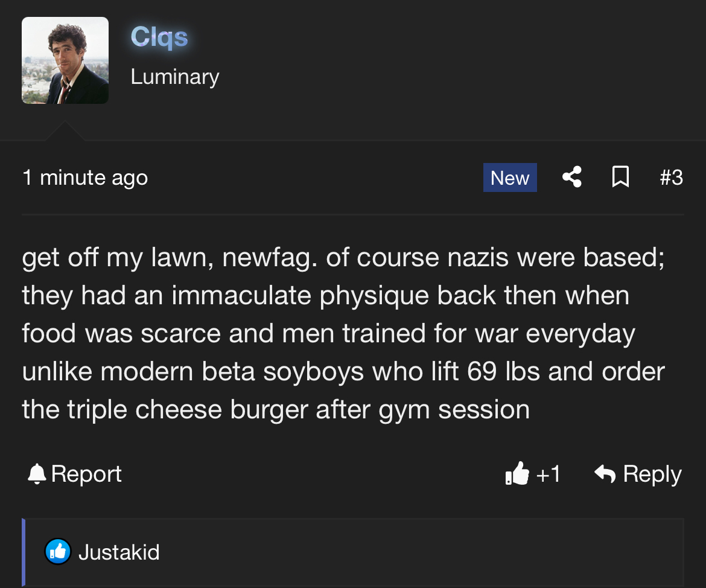Click the blue like reaction badge
This screenshot has height=588, width=706.
click(x=58, y=552)
